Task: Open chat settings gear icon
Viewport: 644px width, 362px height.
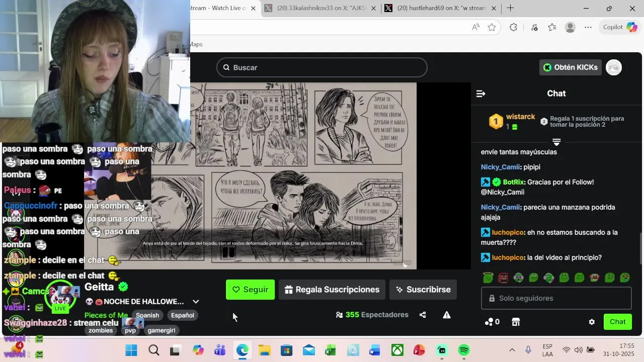Action: point(592,322)
